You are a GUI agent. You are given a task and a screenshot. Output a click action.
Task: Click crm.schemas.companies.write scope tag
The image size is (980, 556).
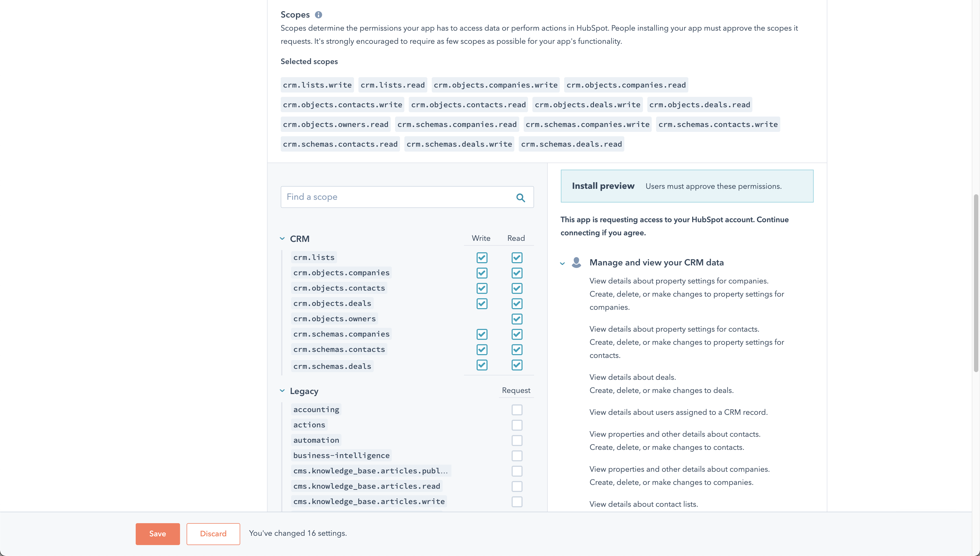(x=588, y=124)
